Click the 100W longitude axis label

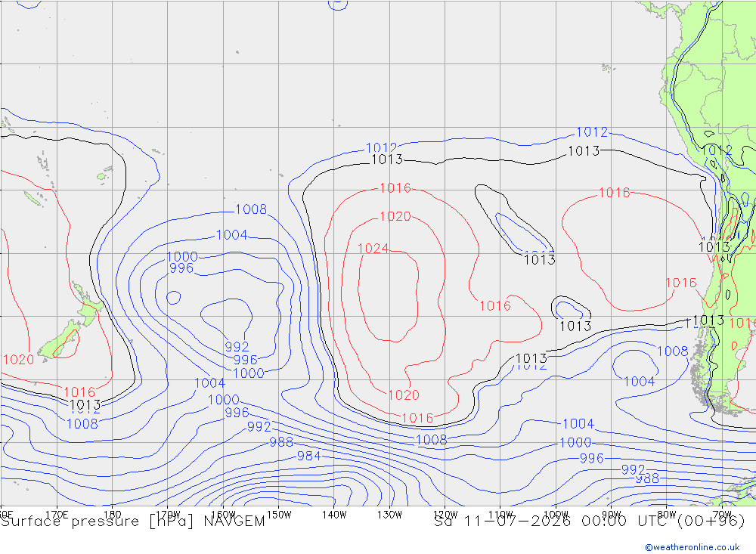click(556, 515)
